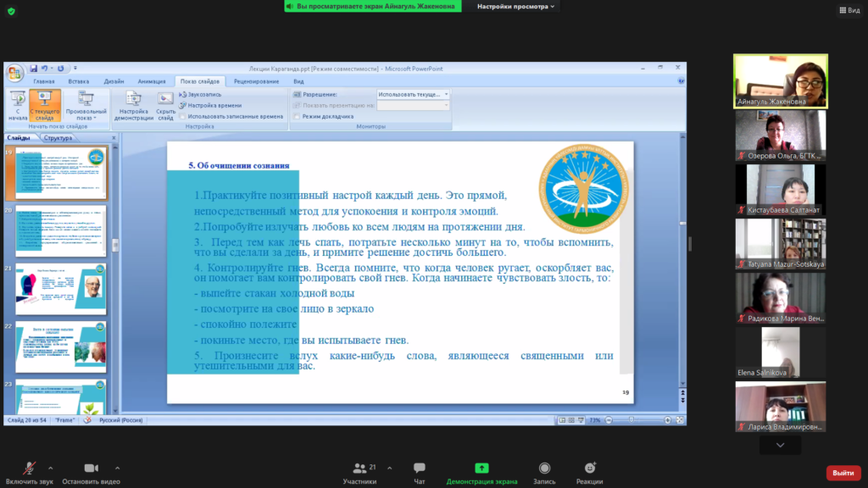This screenshot has height=488, width=868.
Task: Show more participants down chevron
Action: 780,445
